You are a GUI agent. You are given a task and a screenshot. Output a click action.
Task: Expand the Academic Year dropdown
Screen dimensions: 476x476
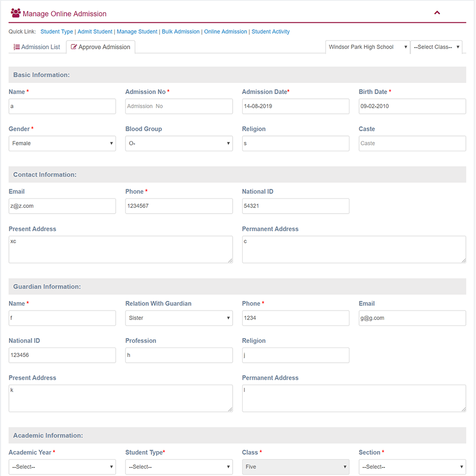[62, 467]
